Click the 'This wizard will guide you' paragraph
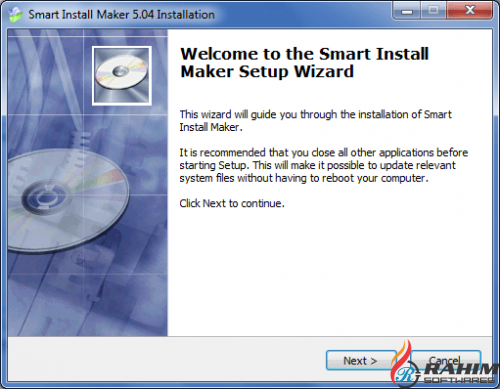This screenshot has width=500, height=389. click(315, 120)
